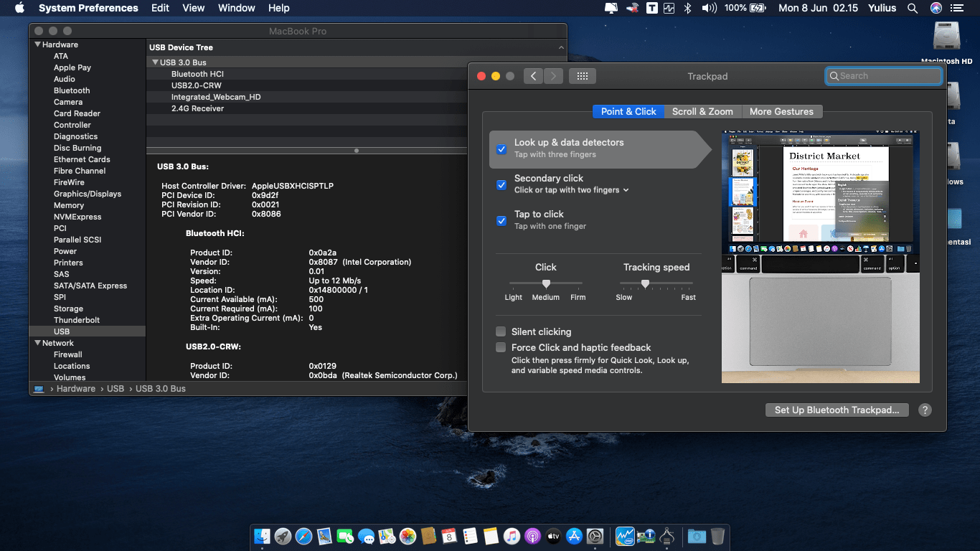The width and height of the screenshot is (980, 551).
Task: Open the Edit menu
Action: click(x=160, y=8)
